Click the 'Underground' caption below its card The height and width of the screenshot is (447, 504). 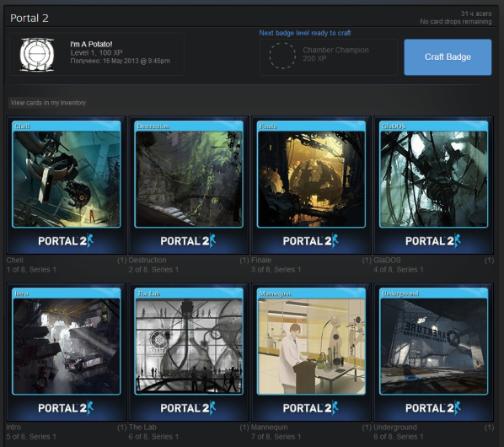point(395,428)
